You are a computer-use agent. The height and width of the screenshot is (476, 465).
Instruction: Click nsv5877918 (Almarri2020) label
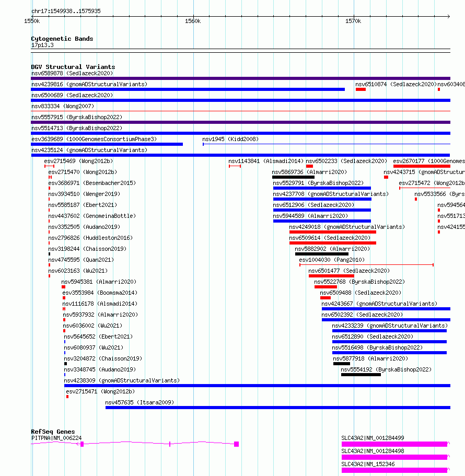(370, 358)
